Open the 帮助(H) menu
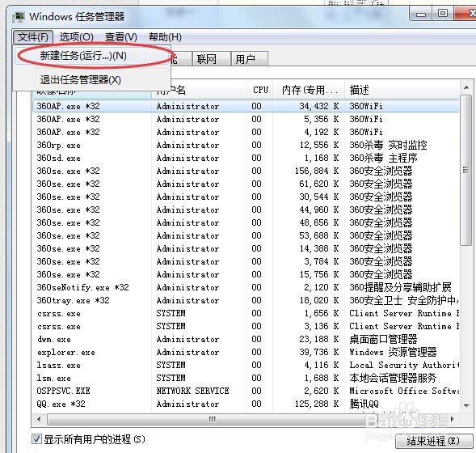 165,37
